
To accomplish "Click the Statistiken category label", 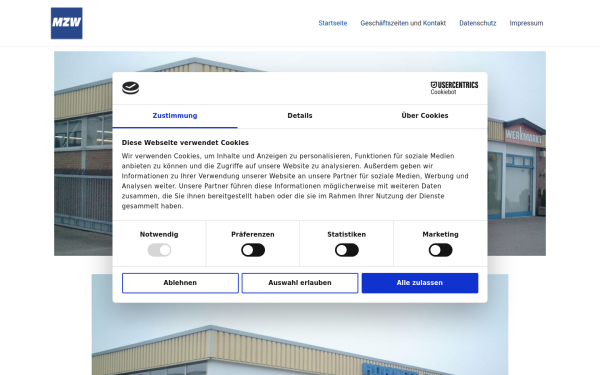I will click(347, 235).
